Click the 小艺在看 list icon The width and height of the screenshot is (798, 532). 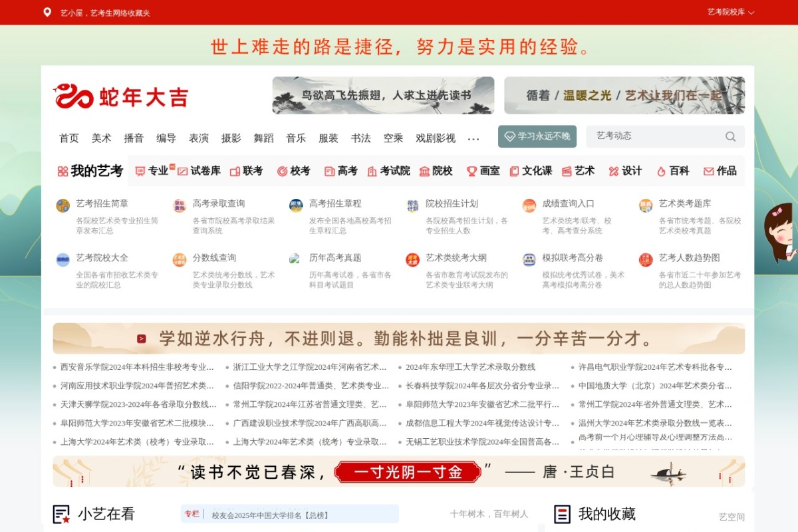[x=62, y=514]
